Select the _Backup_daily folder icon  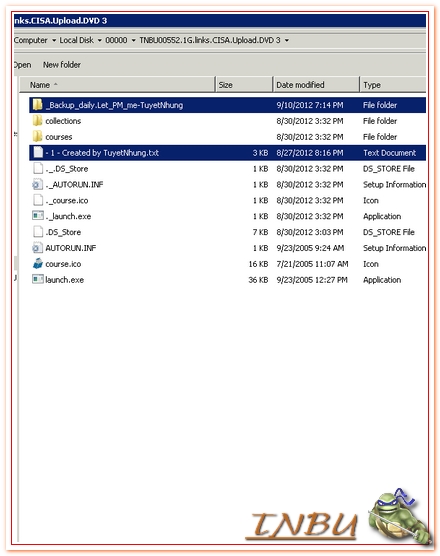[x=37, y=105]
